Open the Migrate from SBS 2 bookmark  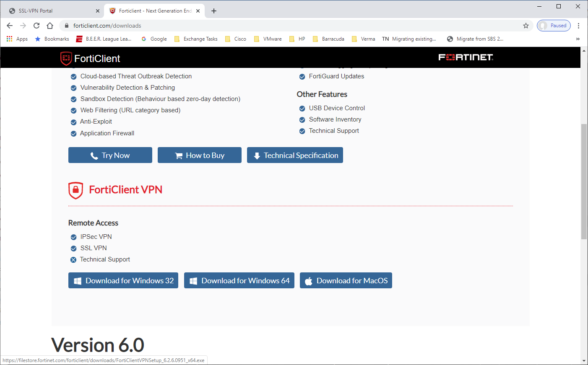pyautogui.click(x=475, y=39)
